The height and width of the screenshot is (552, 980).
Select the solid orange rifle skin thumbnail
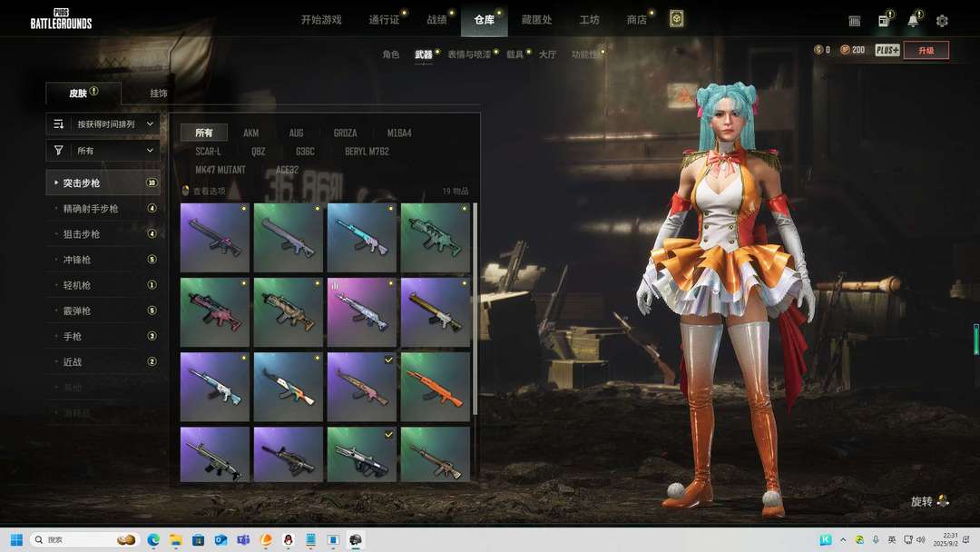(435, 387)
